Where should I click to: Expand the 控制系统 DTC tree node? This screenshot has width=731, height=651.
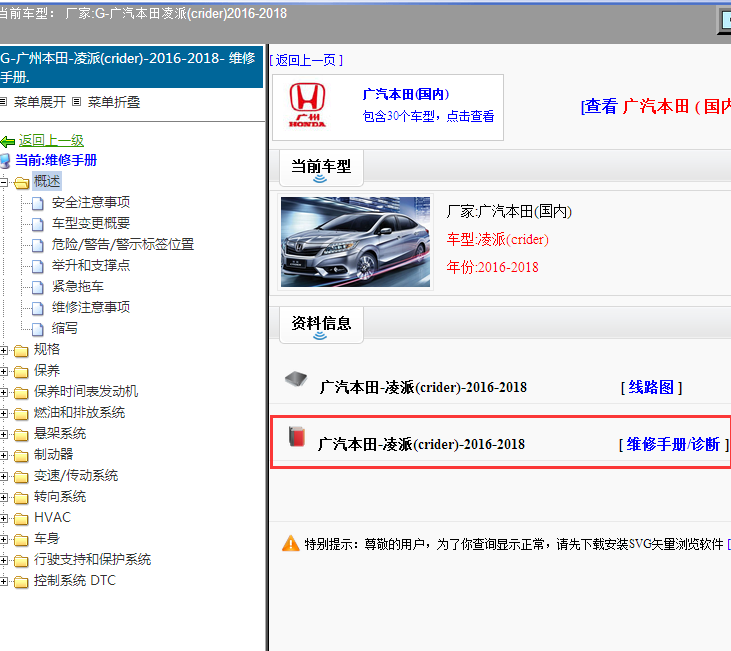coord(3,582)
